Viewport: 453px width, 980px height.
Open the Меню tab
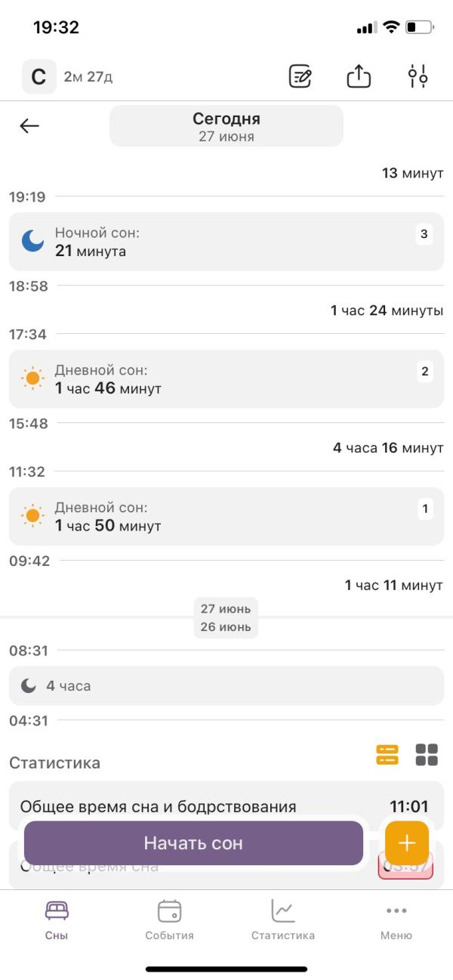tap(396, 920)
